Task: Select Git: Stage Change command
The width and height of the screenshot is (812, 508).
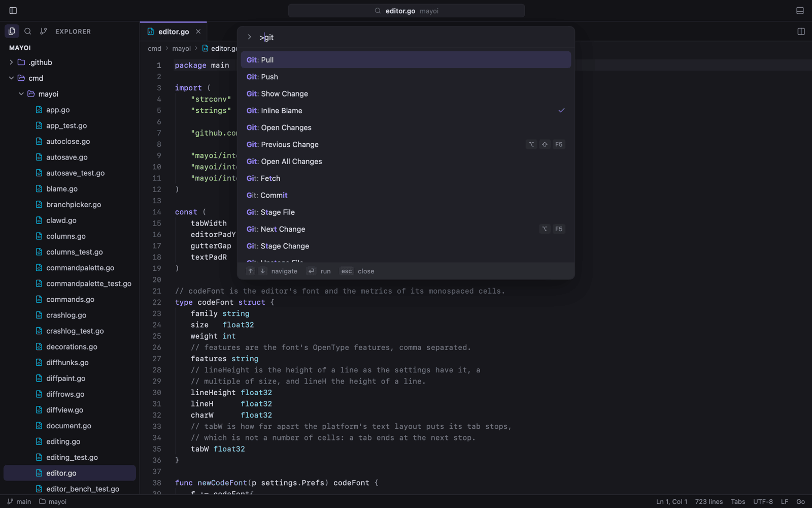Action: tap(405, 246)
